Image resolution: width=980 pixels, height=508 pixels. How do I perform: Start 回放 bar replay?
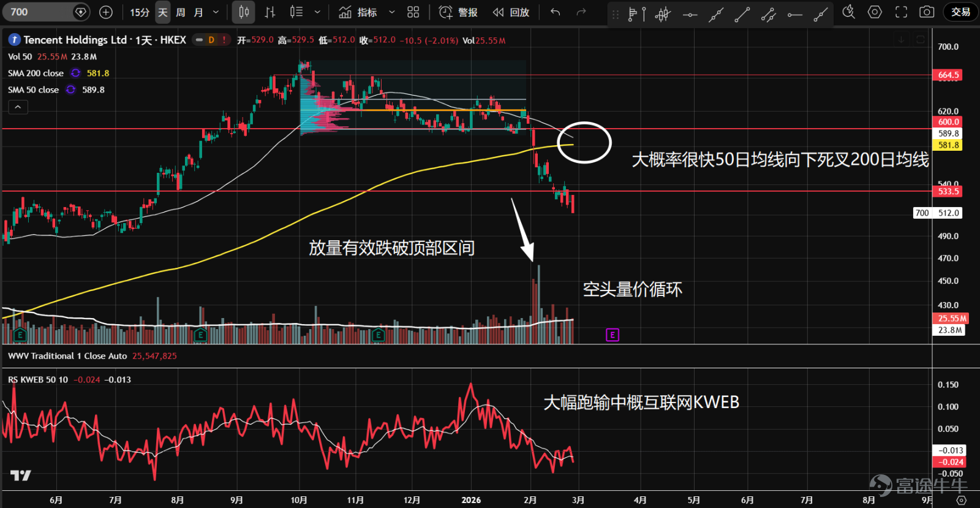[511, 12]
